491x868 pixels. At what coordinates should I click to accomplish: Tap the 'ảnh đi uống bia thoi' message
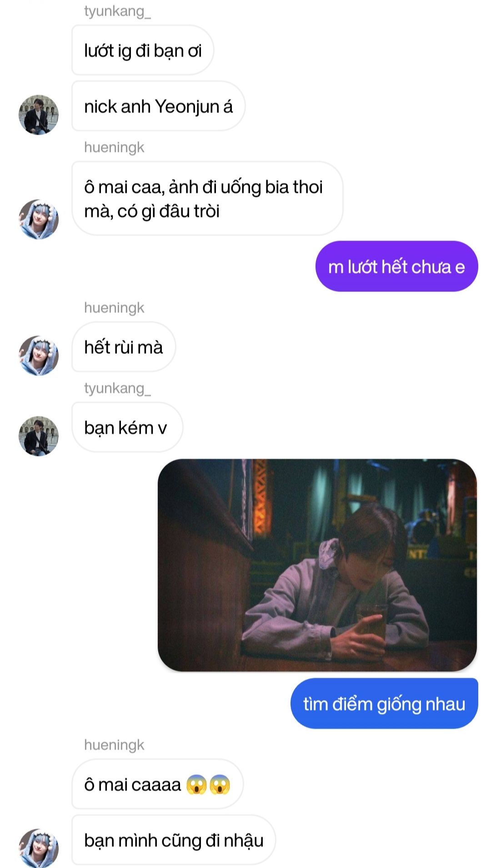[x=207, y=199]
